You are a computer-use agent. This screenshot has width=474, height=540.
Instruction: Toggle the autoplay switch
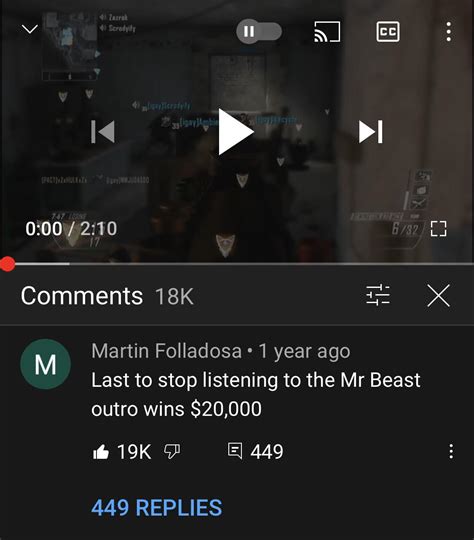click(x=259, y=32)
